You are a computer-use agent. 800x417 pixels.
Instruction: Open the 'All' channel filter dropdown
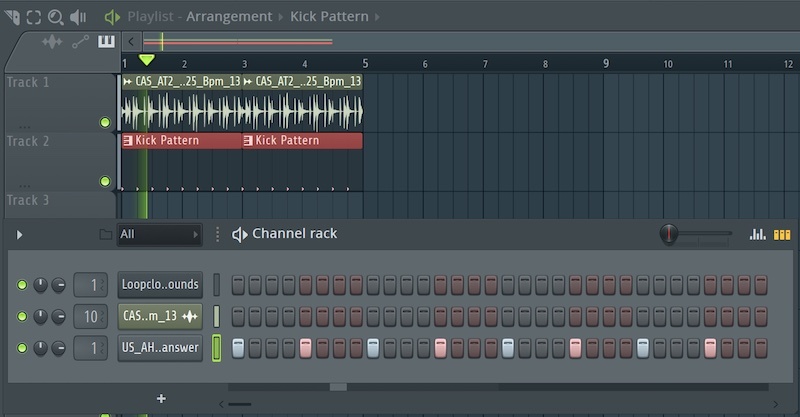159,234
